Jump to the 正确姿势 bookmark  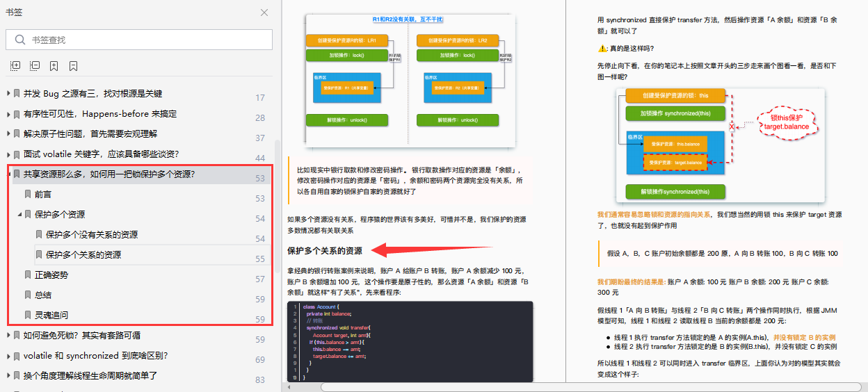(x=51, y=275)
